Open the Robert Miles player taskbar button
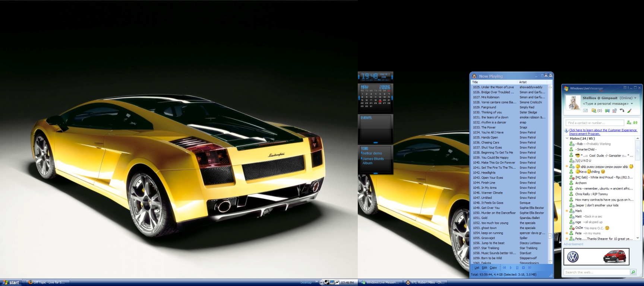644x286 pixels. point(426,283)
